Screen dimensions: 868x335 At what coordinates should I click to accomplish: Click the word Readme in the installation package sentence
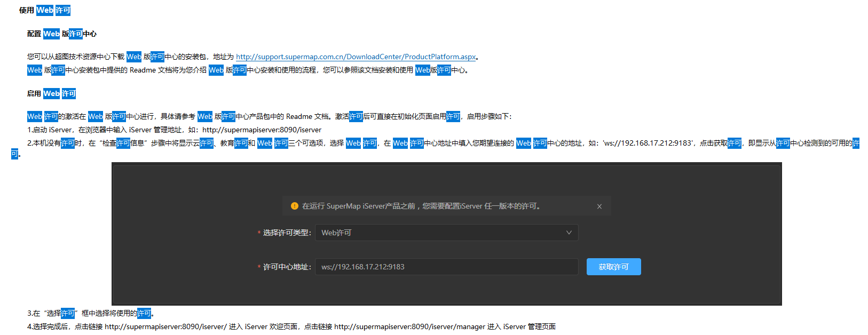coord(143,70)
